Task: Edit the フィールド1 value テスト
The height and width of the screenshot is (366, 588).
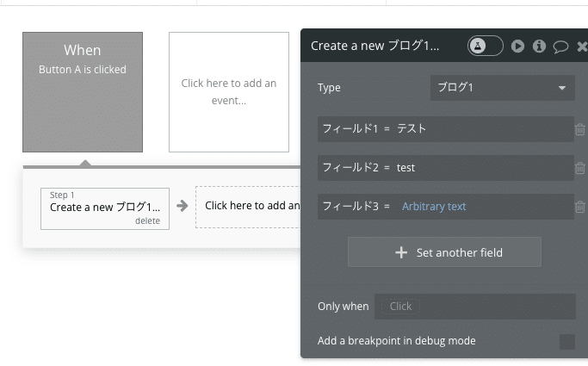Action: pos(412,129)
